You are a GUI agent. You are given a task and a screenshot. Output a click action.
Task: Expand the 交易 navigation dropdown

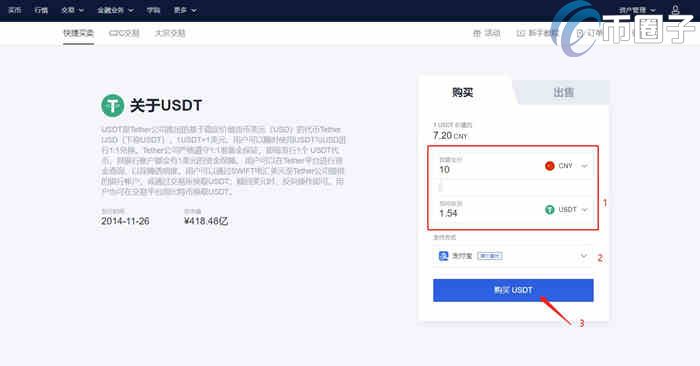[72, 10]
